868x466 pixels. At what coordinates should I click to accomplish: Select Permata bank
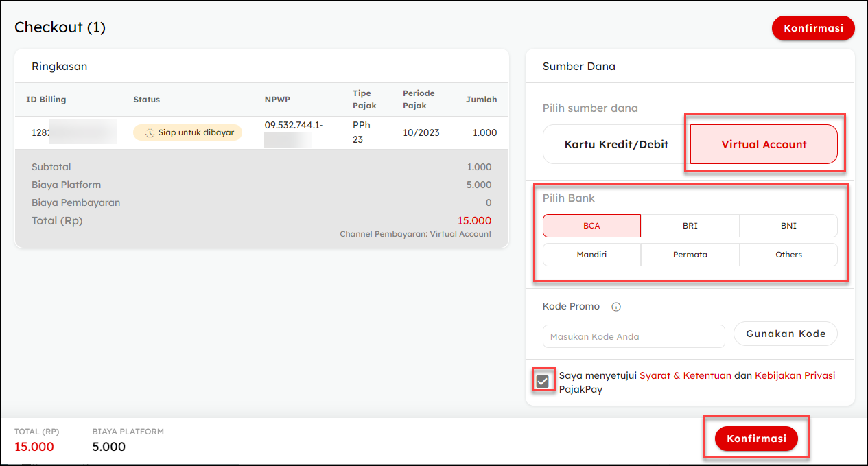tap(690, 255)
